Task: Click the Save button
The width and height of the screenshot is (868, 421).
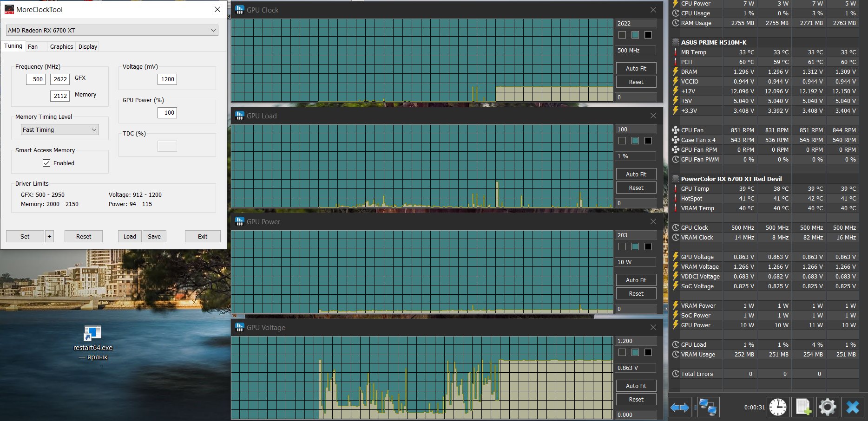Action: point(154,236)
